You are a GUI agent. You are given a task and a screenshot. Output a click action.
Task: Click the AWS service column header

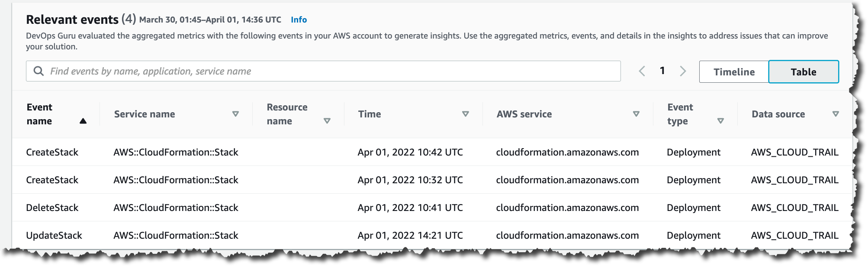[524, 114]
